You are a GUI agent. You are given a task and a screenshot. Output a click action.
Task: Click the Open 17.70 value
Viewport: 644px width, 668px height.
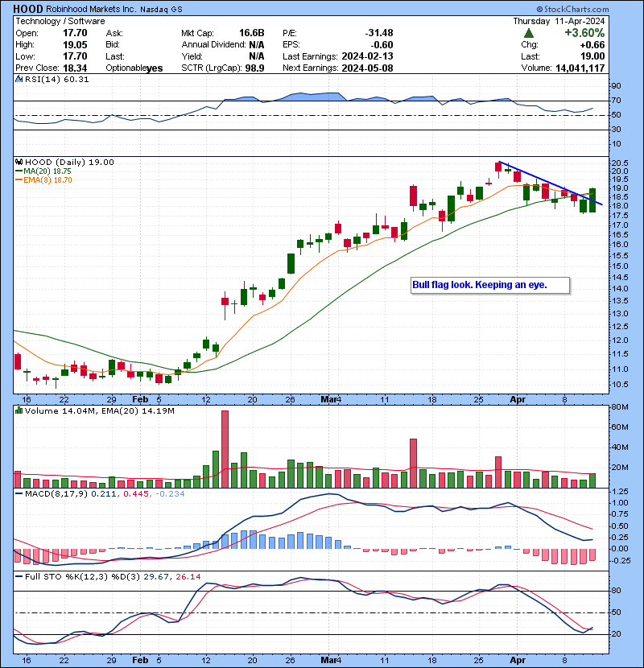(75, 33)
